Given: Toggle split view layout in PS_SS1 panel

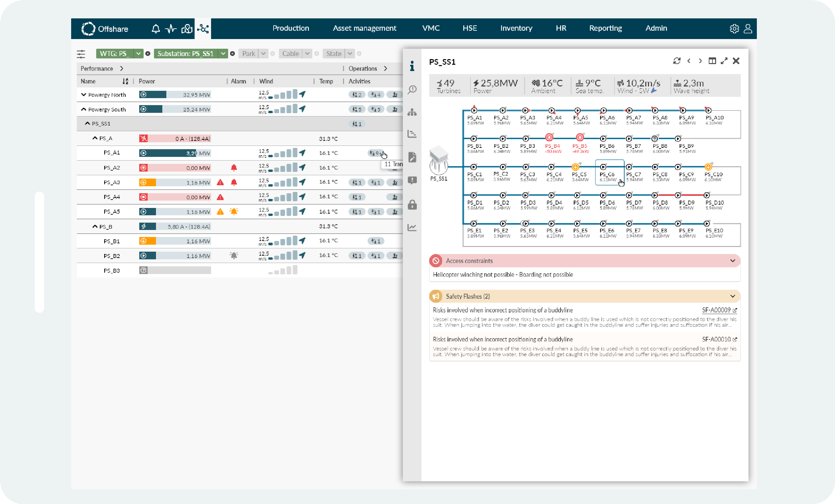Looking at the screenshot, I should [x=712, y=61].
